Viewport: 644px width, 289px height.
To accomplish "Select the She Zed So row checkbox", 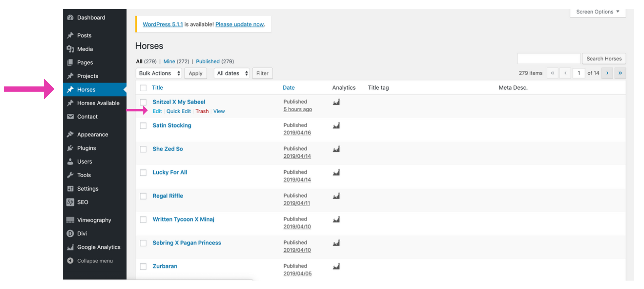I will [x=143, y=149].
